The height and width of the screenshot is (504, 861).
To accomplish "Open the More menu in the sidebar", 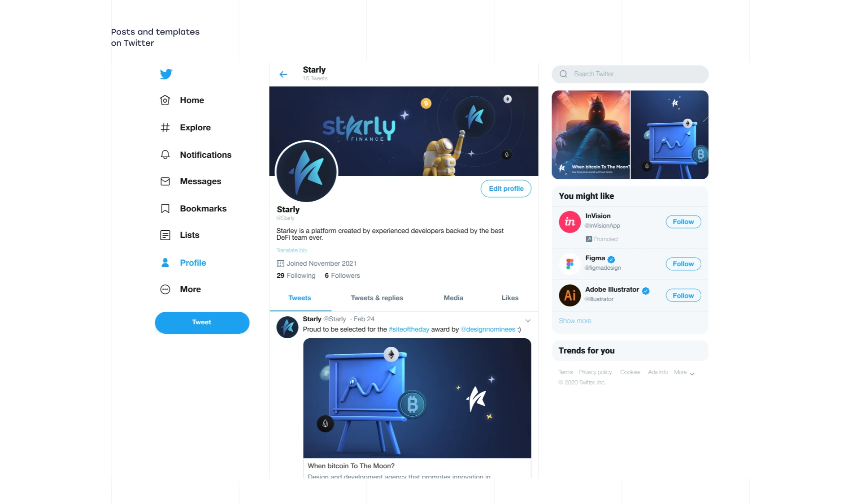I will (180, 289).
